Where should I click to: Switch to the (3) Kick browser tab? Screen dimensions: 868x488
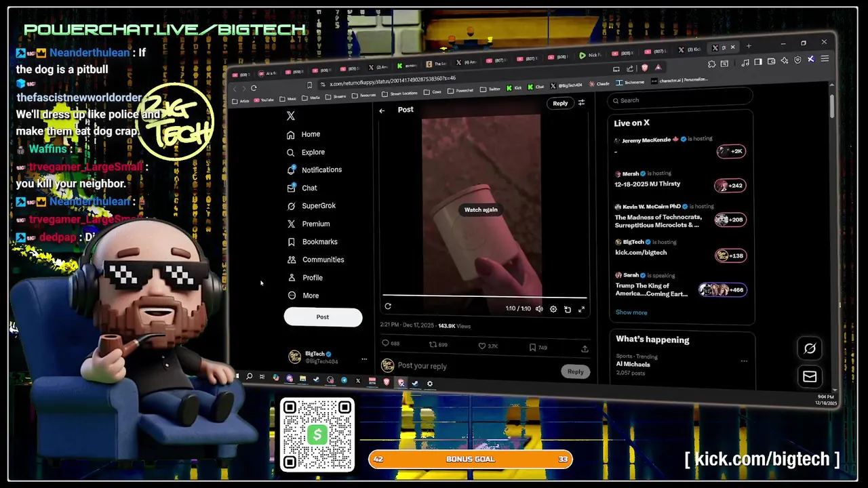coord(690,49)
